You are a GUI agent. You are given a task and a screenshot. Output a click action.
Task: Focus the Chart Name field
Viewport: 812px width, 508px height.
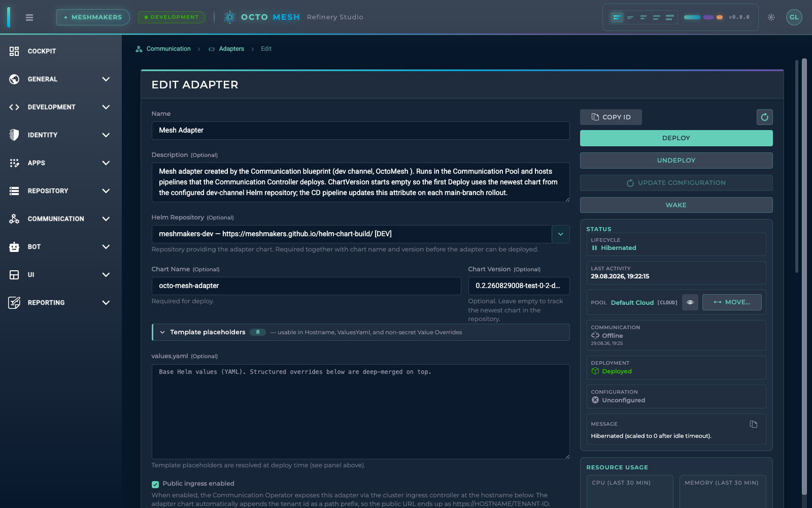click(x=306, y=286)
